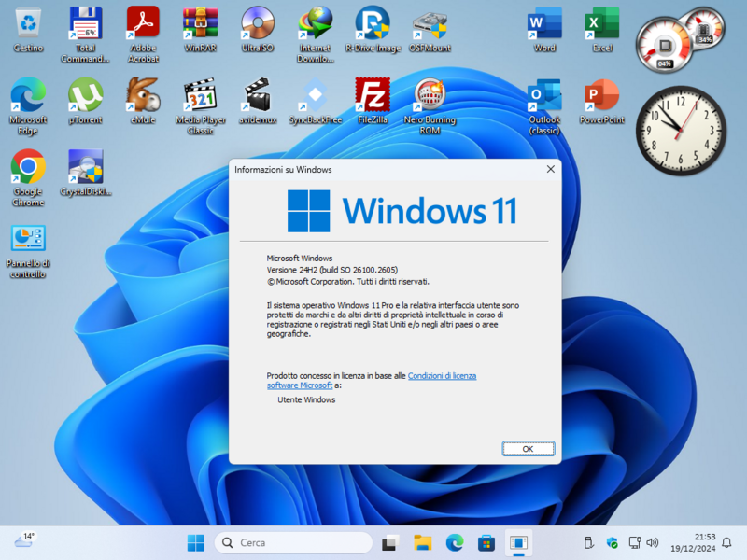Select the Adobe Acrobat desktop icon
This screenshot has width=747, height=560.
click(143, 35)
